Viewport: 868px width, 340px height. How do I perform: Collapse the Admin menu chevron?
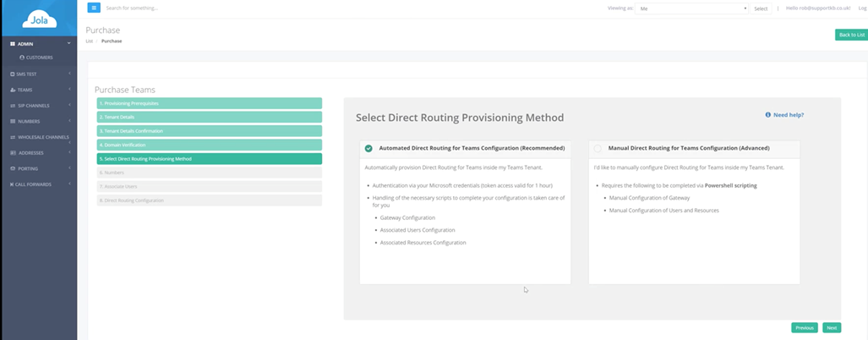coord(69,43)
